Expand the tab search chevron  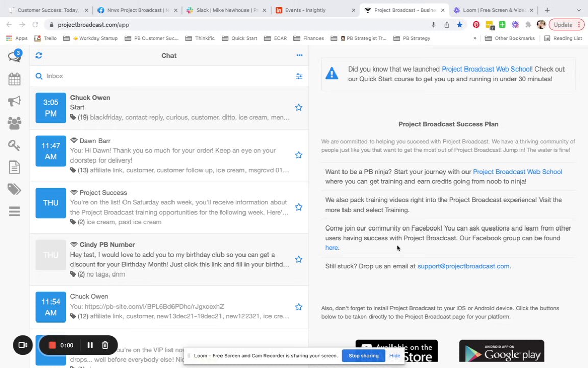pos(579,10)
